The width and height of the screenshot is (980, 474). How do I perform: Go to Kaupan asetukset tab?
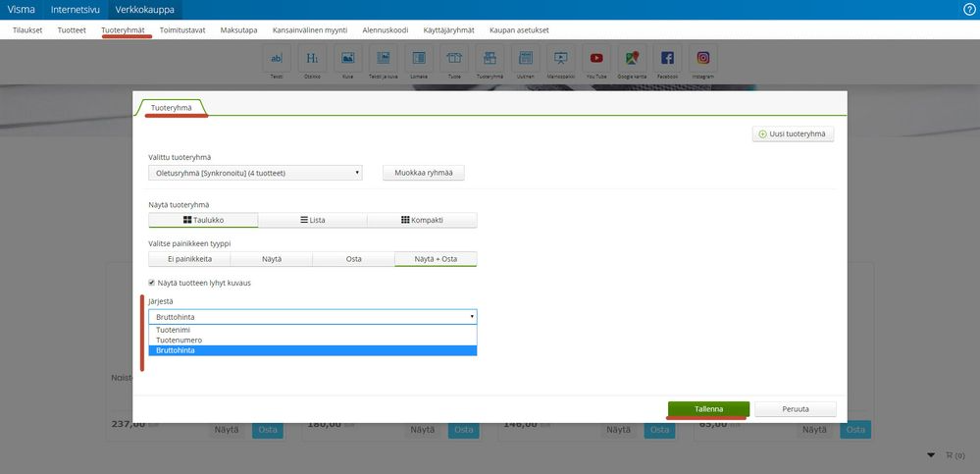click(519, 30)
